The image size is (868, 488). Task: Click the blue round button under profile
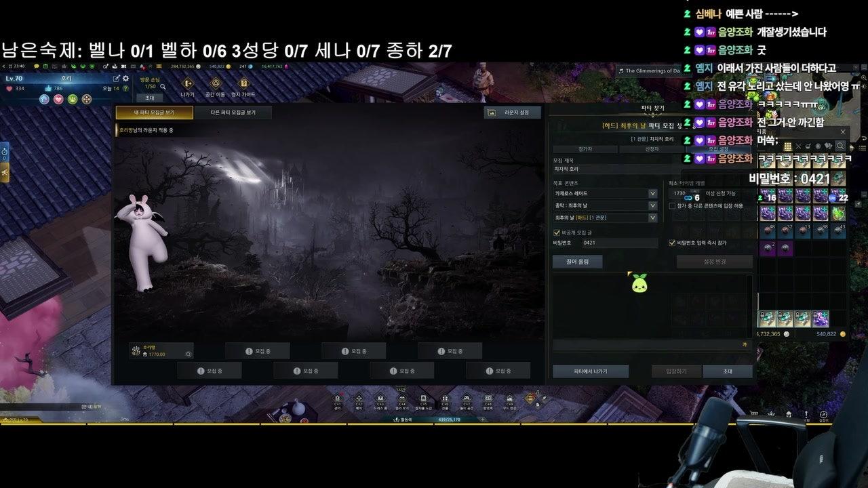point(44,99)
